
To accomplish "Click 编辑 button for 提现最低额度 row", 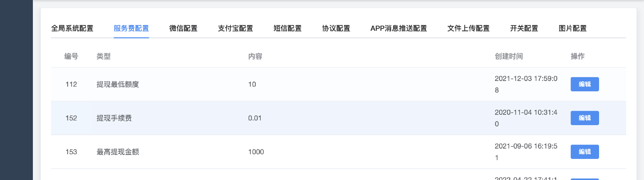I will (x=585, y=84).
